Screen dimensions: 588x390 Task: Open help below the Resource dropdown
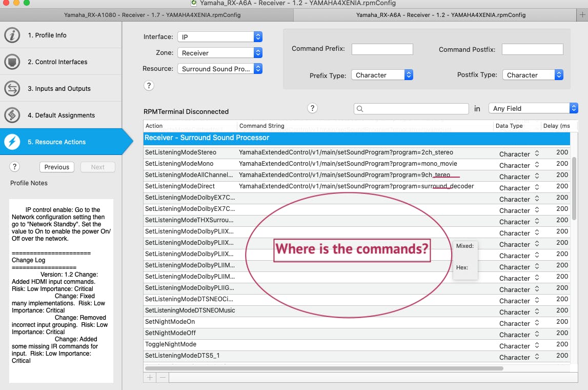click(149, 86)
